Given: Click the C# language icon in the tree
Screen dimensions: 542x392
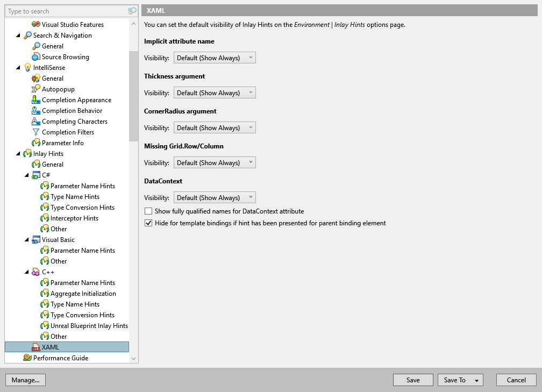Looking at the screenshot, I should 37,175.
